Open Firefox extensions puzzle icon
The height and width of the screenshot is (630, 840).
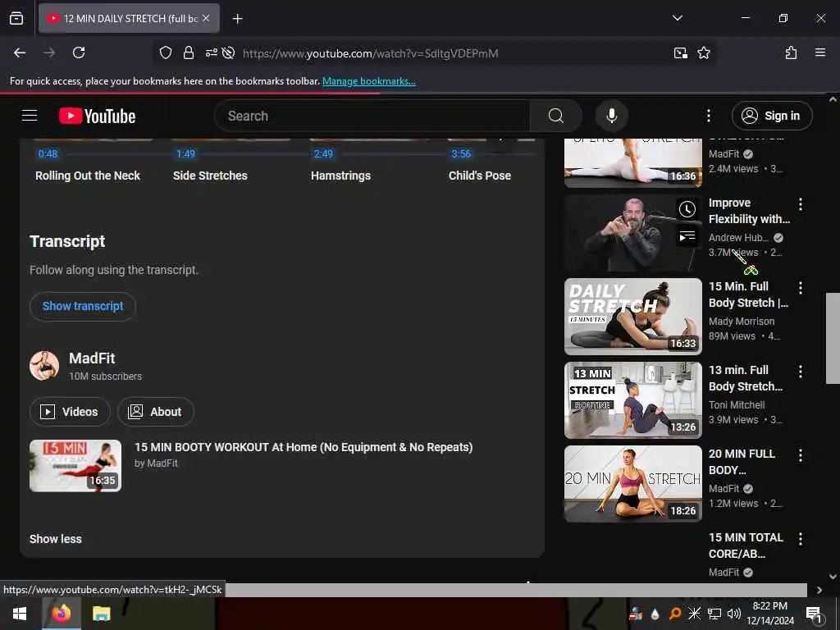tap(792, 52)
